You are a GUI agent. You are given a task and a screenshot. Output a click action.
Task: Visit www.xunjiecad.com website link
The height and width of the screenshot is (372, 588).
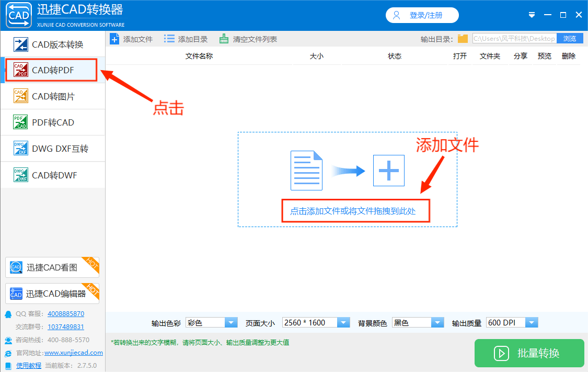(74, 353)
